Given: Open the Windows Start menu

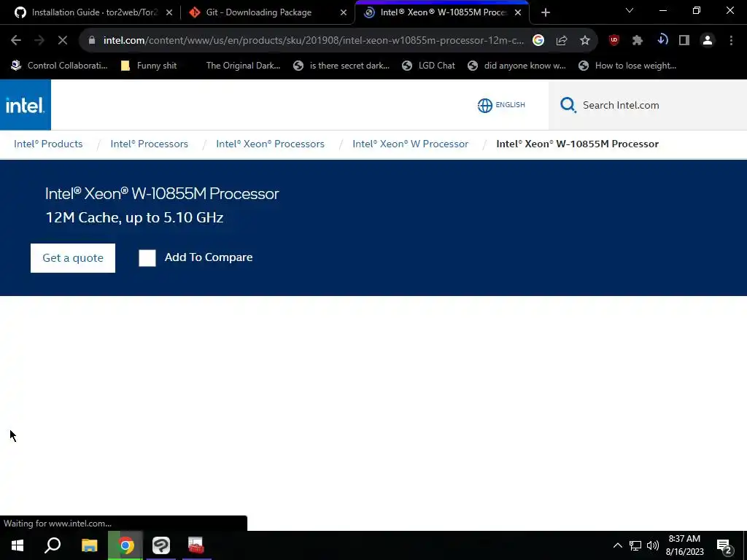Looking at the screenshot, I should click(x=18, y=545).
